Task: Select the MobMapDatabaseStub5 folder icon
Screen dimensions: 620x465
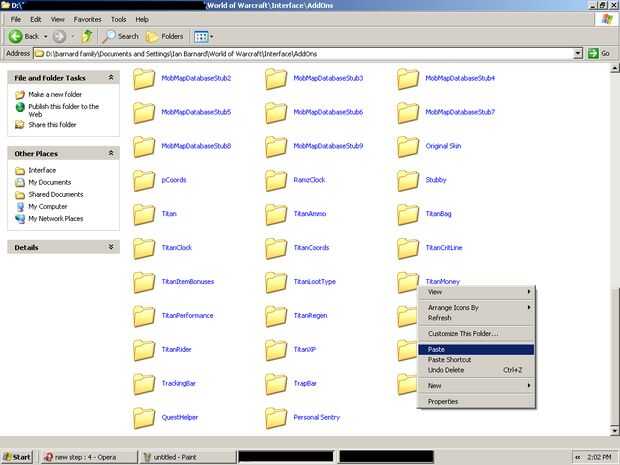Action: tap(144, 113)
